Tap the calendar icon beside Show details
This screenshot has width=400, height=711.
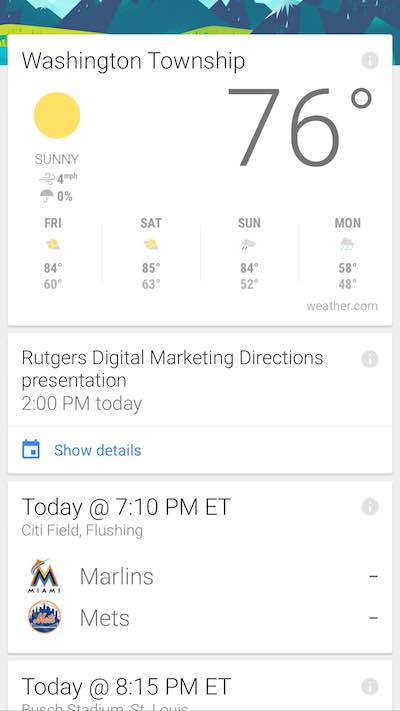[31, 449]
